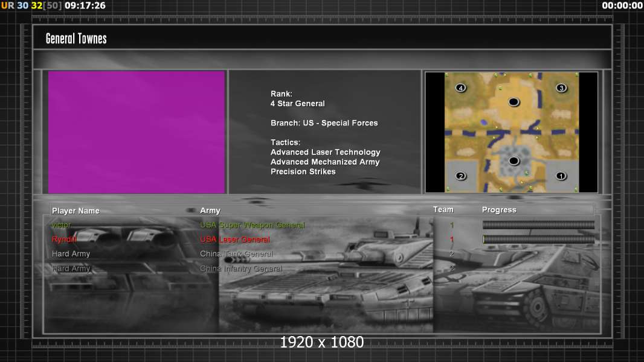The image size is (644, 362).
Task: Click the Army column header
Action: point(210,211)
